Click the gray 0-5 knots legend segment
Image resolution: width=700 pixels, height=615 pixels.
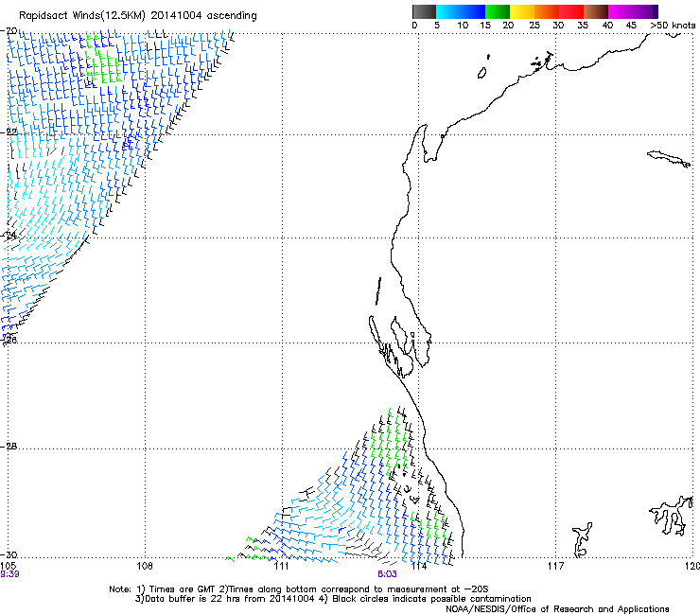pos(424,11)
